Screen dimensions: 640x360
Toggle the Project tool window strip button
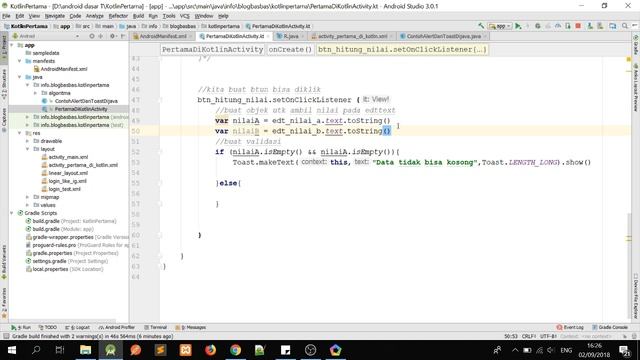point(4,47)
